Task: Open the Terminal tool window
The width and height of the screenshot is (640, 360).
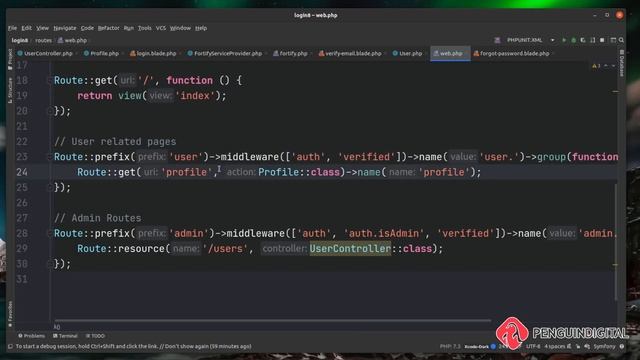Action: [65, 336]
